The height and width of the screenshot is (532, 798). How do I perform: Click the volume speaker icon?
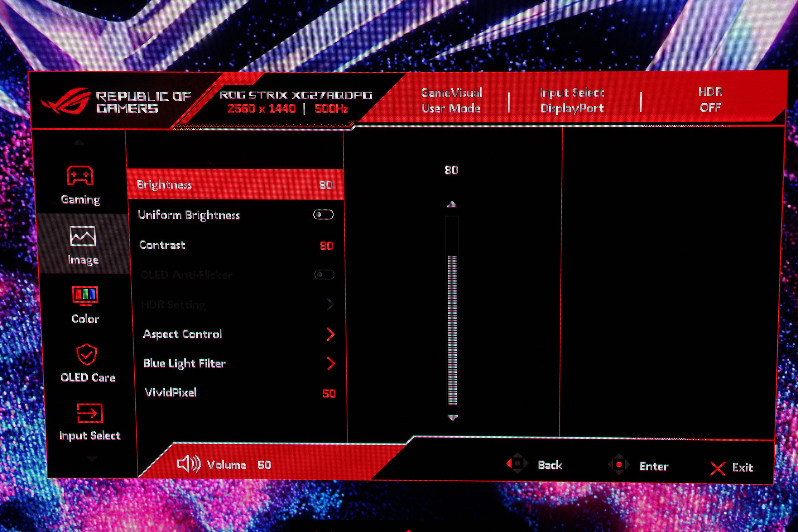point(189,464)
